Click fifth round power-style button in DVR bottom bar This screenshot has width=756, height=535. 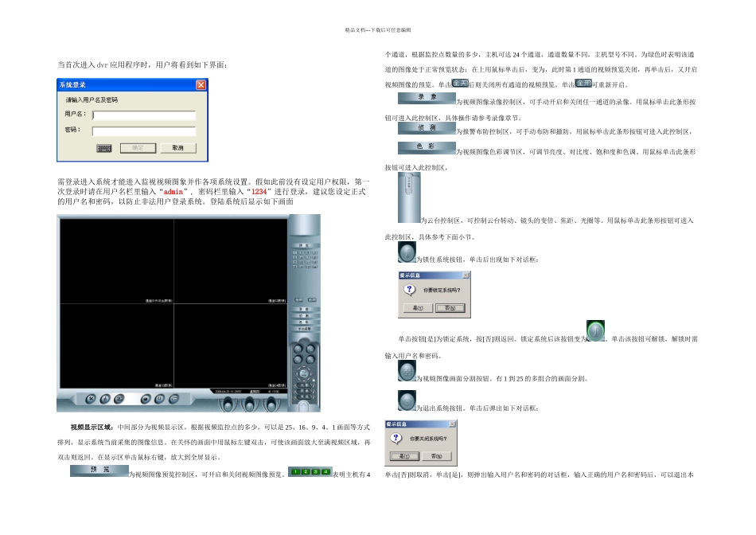160,399
